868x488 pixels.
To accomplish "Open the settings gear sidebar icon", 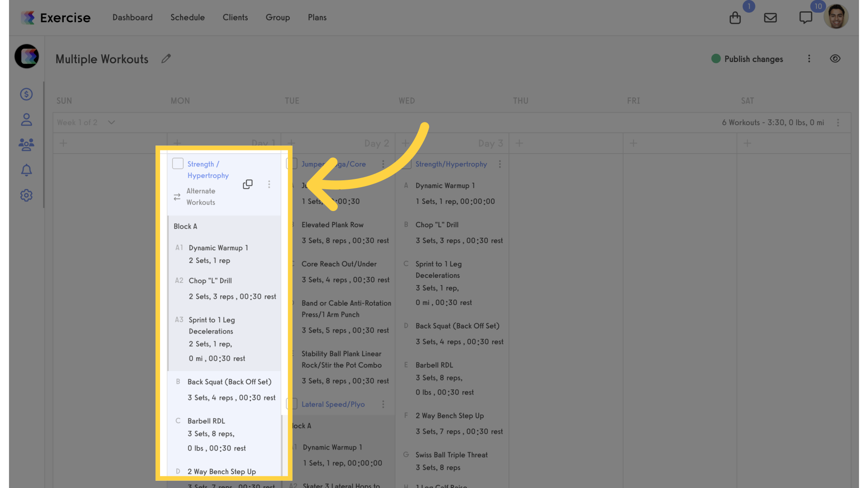I will [26, 195].
